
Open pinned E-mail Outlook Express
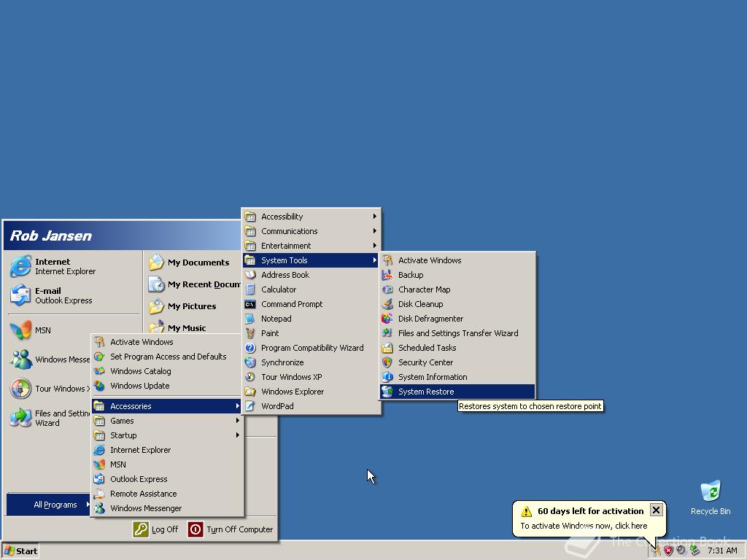pos(74,295)
